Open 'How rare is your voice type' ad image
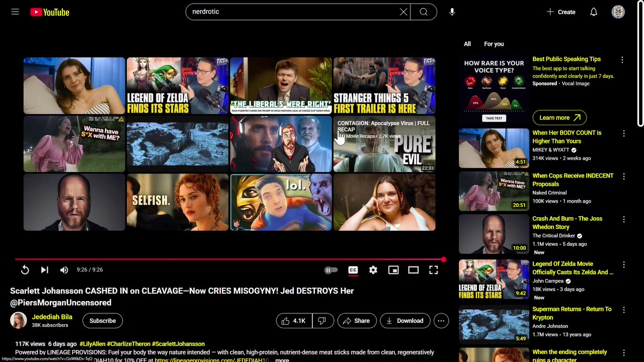644x362 pixels. tap(494, 90)
